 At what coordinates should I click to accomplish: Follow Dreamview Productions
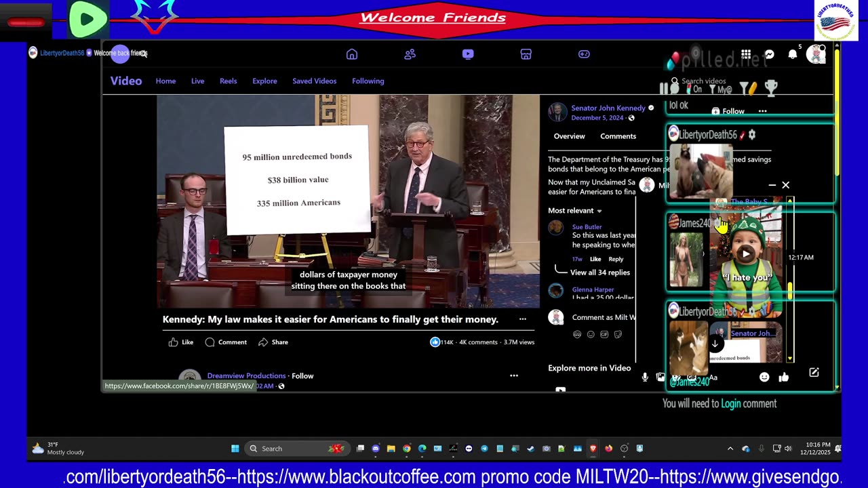302,375
